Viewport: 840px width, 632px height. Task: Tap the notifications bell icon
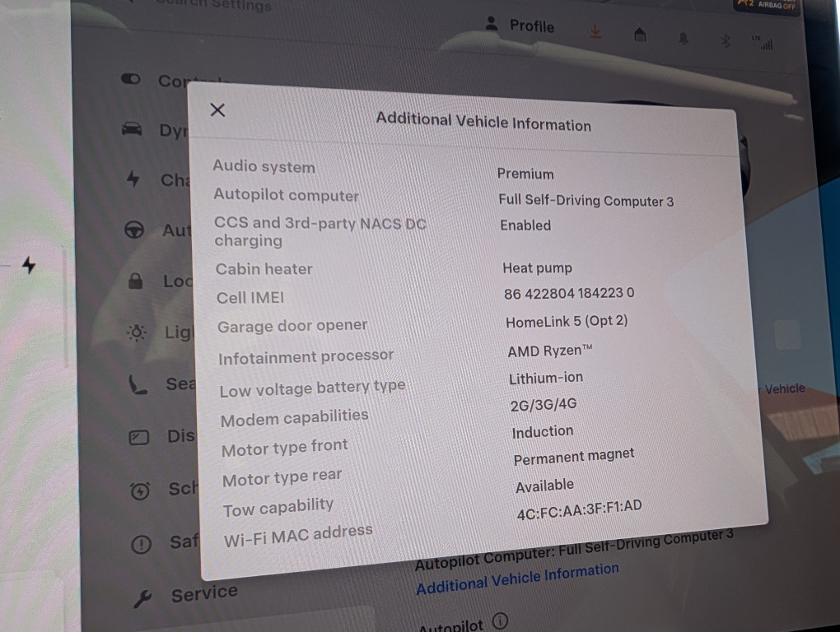tap(684, 38)
